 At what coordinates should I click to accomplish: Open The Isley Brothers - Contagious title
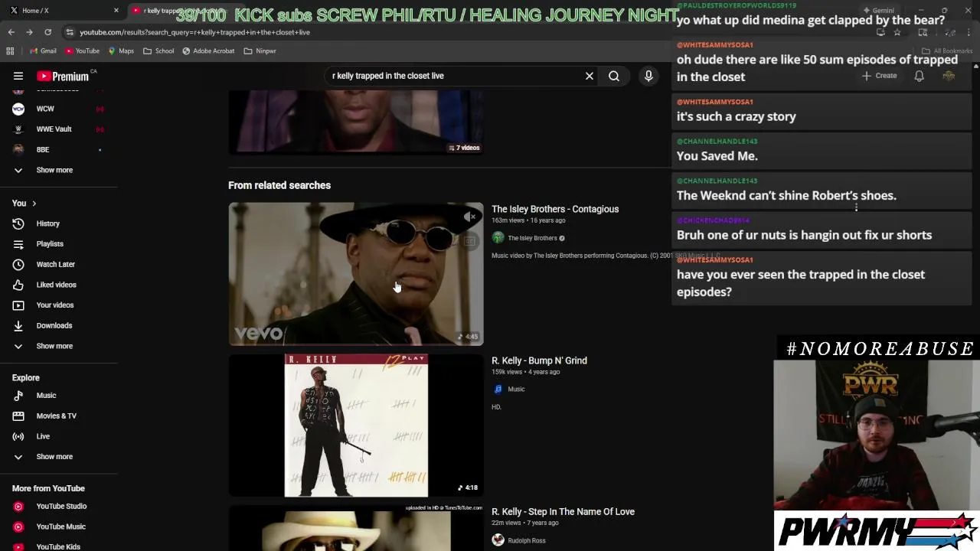pos(555,209)
